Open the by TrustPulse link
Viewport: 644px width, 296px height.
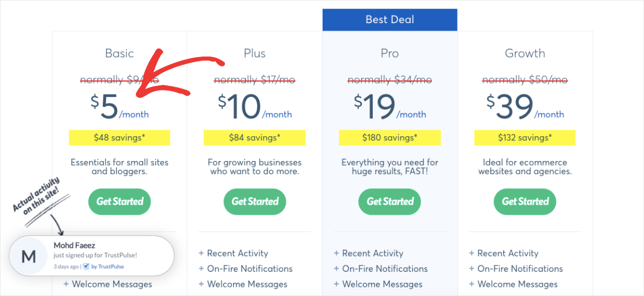tap(107, 267)
